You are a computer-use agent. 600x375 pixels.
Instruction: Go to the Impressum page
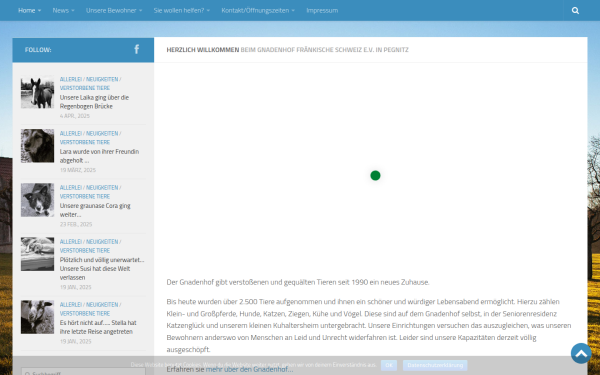click(x=322, y=10)
